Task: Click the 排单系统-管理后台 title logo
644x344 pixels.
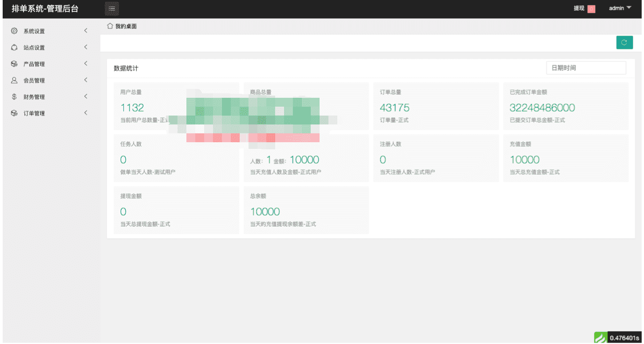Action: pos(45,8)
